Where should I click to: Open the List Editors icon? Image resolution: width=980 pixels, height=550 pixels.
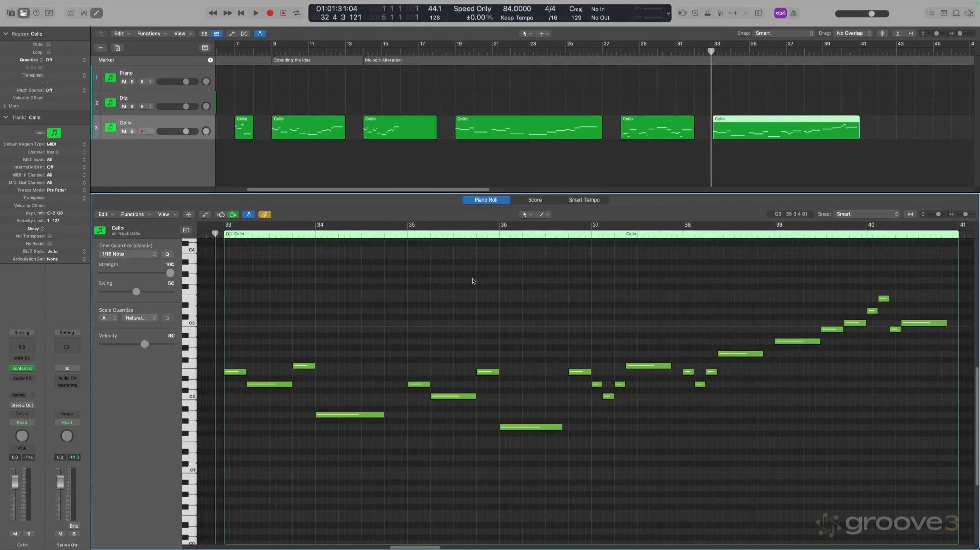(x=930, y=13)
